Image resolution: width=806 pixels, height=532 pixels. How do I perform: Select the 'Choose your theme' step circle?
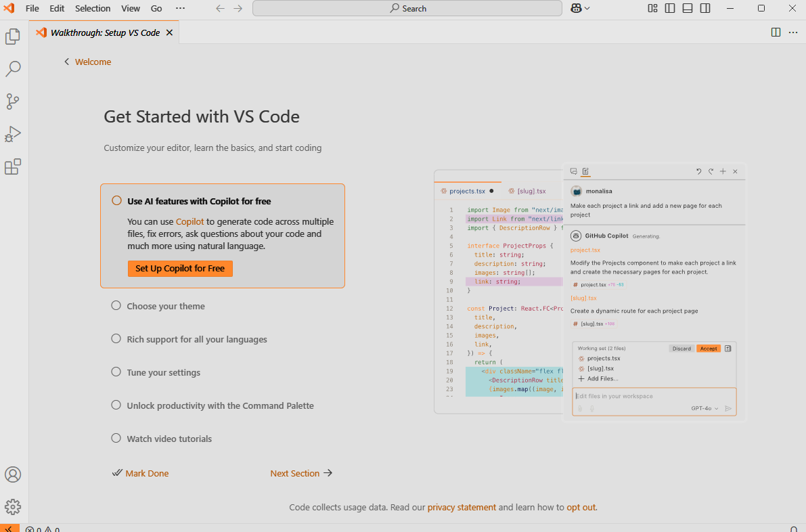click(x=116, y=306)
